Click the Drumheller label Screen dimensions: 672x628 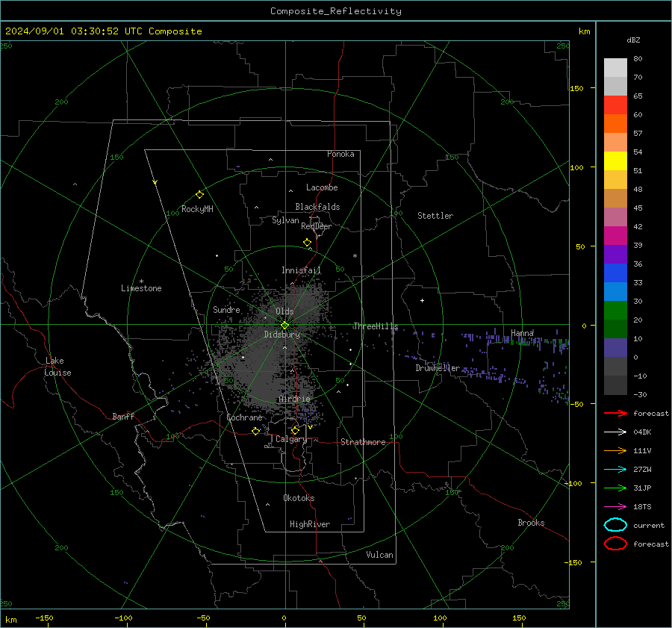tap(437, 368)
